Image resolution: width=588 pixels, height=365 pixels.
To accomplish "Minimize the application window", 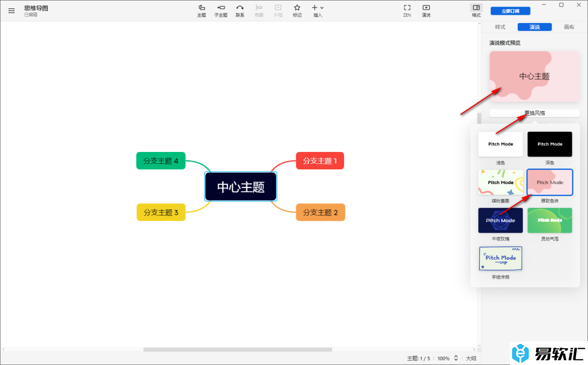I will tap(544, 5).
